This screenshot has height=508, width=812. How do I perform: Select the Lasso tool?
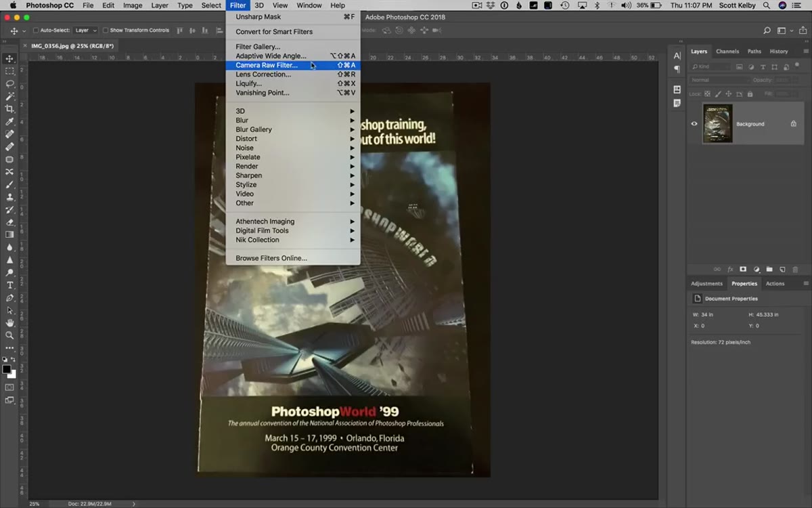(9, 84)
